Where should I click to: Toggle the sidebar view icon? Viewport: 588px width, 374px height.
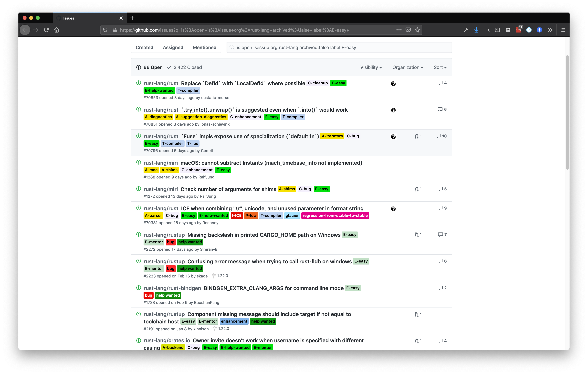tap(497, 30)
